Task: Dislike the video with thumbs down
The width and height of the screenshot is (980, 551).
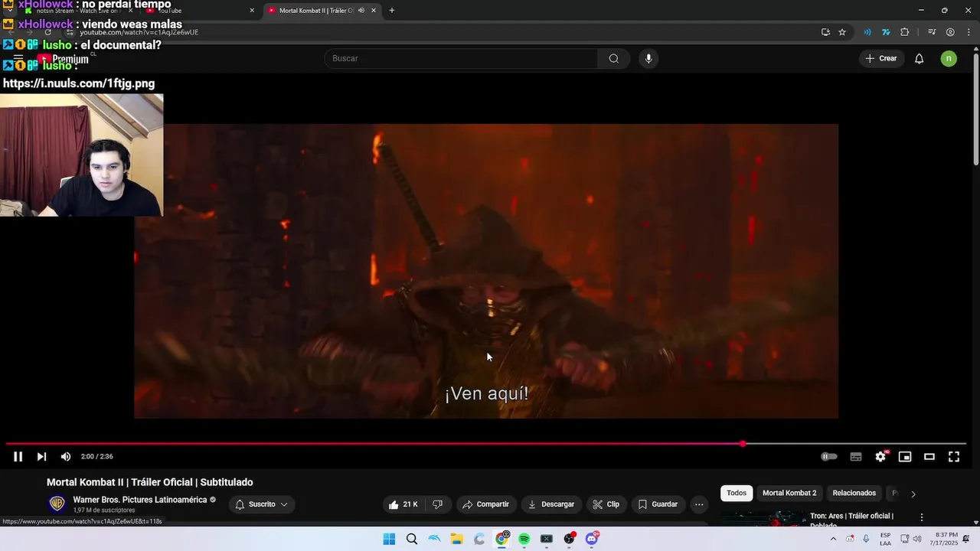Action: pyautogui.click(x=438, y=504)
